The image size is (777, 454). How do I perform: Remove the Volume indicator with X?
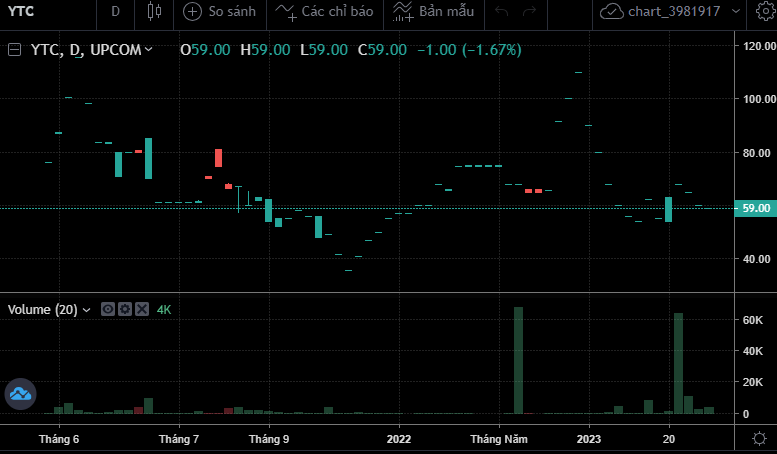141,310
